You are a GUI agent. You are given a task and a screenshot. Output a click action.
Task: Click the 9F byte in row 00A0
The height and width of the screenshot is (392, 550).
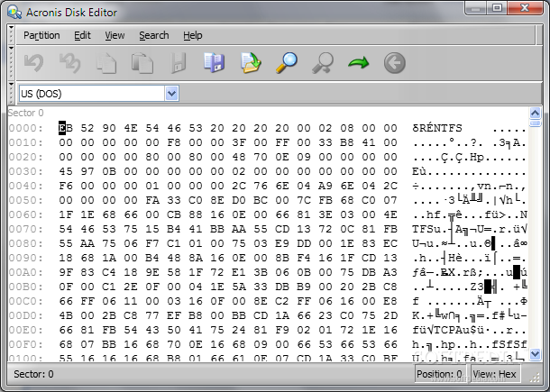click(66, 272)
